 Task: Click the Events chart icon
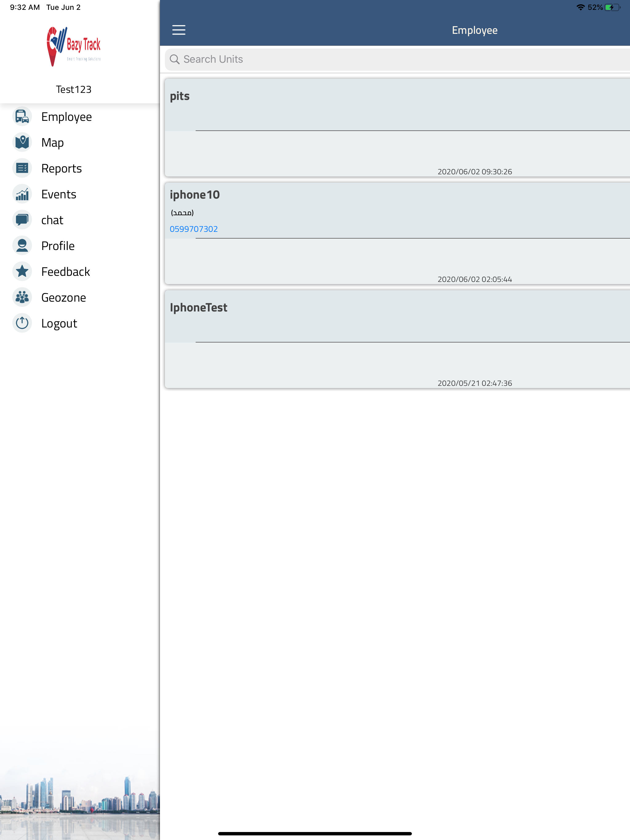pos(22,194)
